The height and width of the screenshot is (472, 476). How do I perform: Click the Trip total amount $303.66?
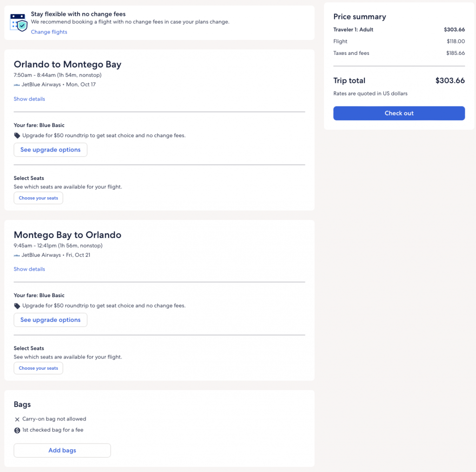coord(450,81)
